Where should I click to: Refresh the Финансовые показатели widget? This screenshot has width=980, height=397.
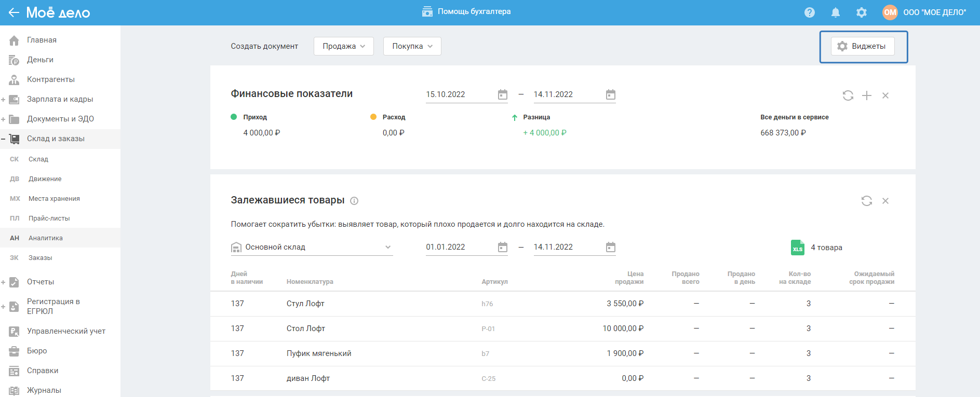848,95
